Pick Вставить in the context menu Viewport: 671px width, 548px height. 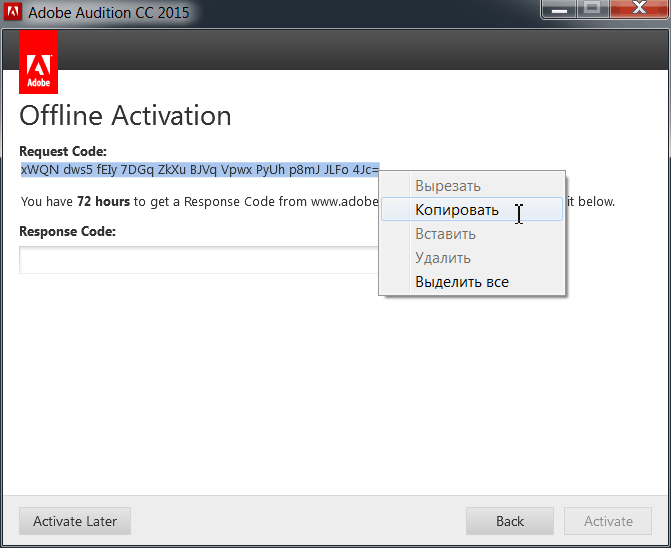tap(445, 234)
